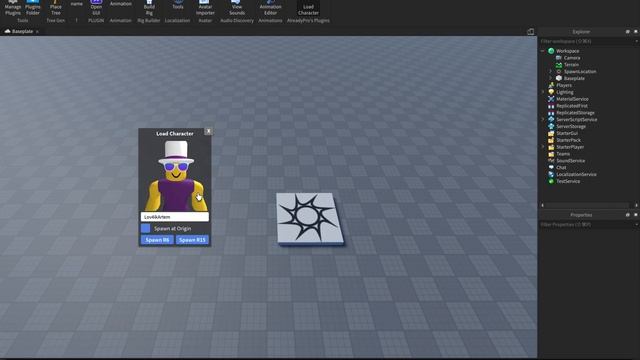The image size is (640, 360).
Task: Click the username input field in Load Character
Action: click(175, 217)
